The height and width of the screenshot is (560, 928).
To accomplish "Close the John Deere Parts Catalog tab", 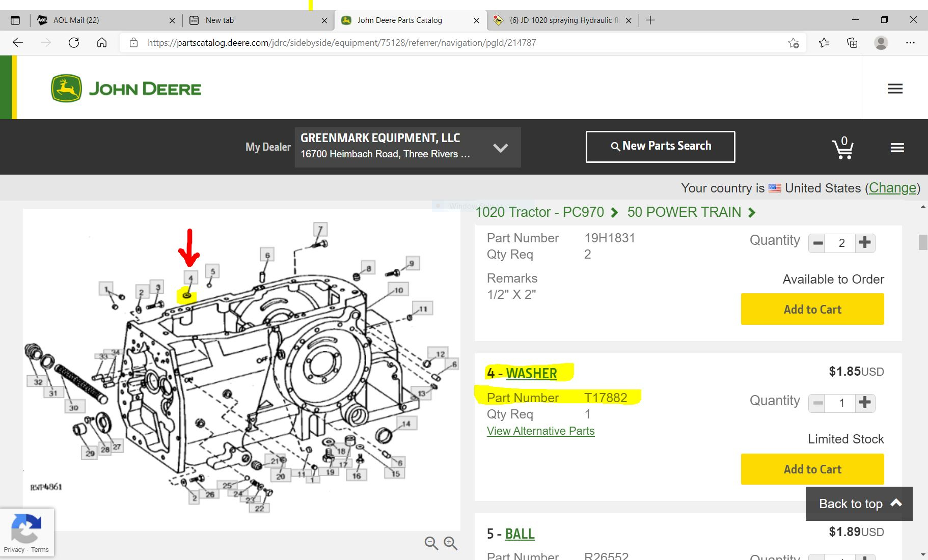I will coord(476,21).
